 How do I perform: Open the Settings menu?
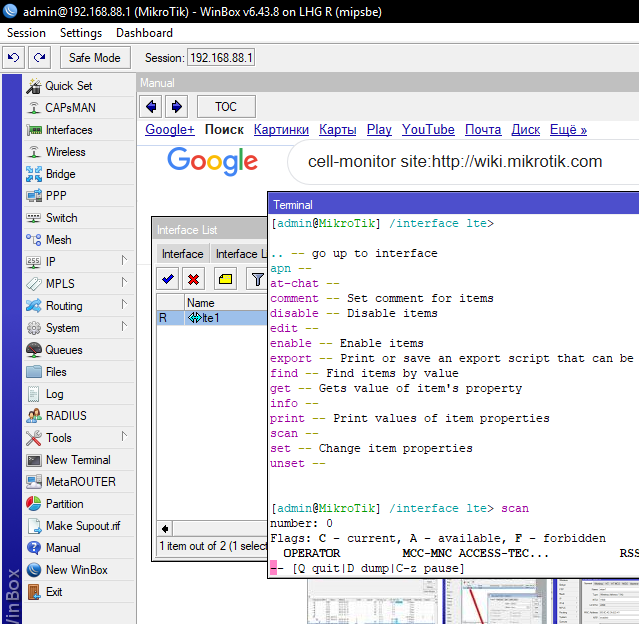(x=81, y=33)
